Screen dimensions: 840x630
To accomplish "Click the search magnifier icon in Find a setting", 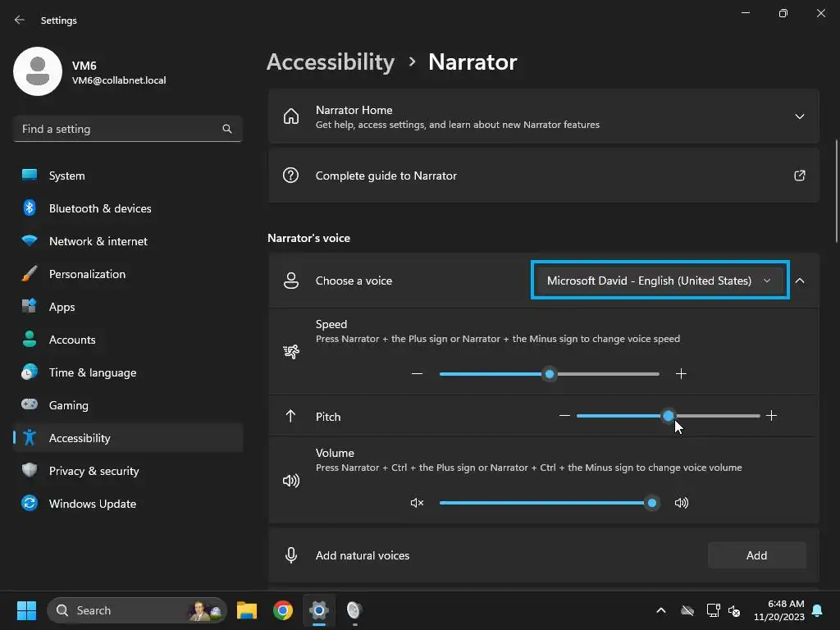I will (x=227, y=129).
